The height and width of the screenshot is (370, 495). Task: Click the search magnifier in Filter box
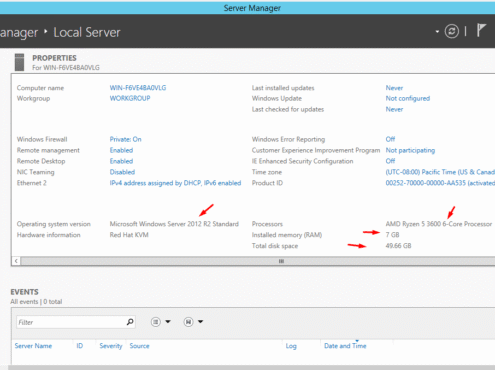[x=130, y=322]
